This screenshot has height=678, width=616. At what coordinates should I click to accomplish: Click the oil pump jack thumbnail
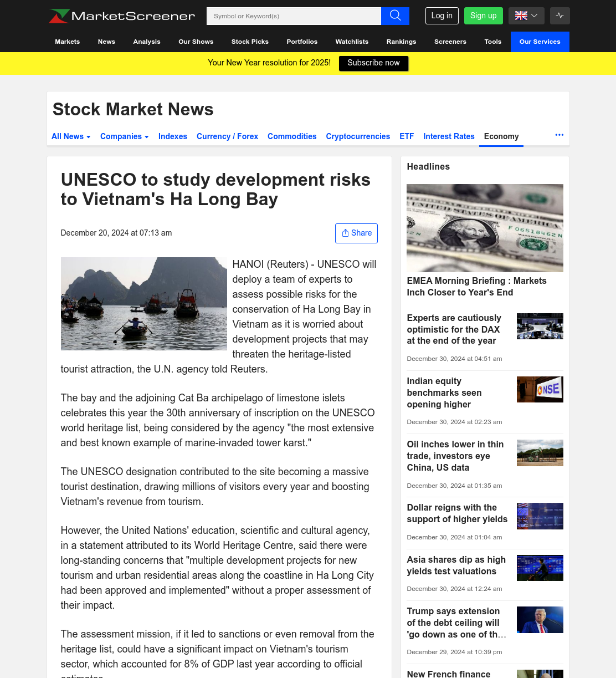(540, 452)
